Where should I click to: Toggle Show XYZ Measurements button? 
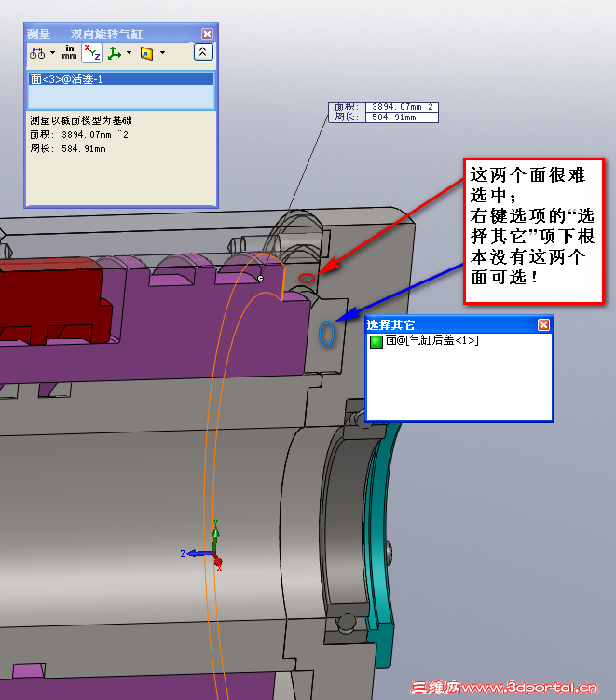92,53
